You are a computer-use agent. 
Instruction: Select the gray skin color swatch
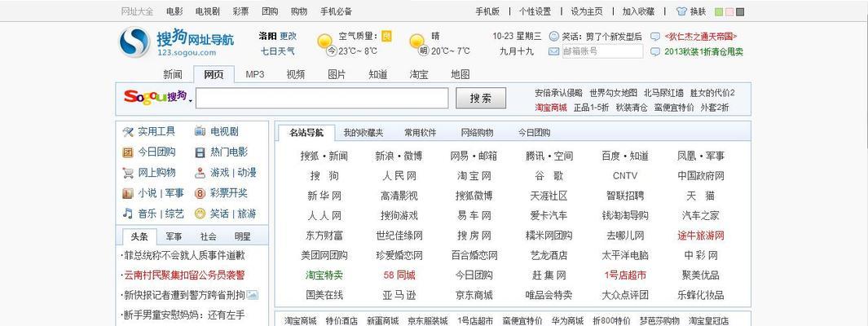click(740, 11)
